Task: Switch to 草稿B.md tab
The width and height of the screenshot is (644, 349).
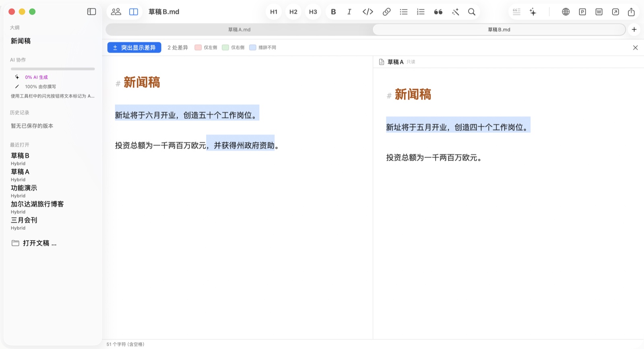Action: tap(499, 29)
